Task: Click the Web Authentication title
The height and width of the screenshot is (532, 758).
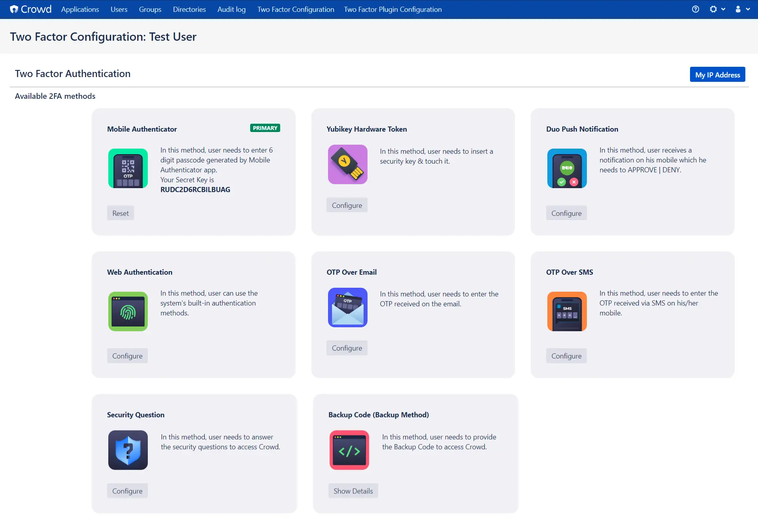Action: tap(140, 272)
